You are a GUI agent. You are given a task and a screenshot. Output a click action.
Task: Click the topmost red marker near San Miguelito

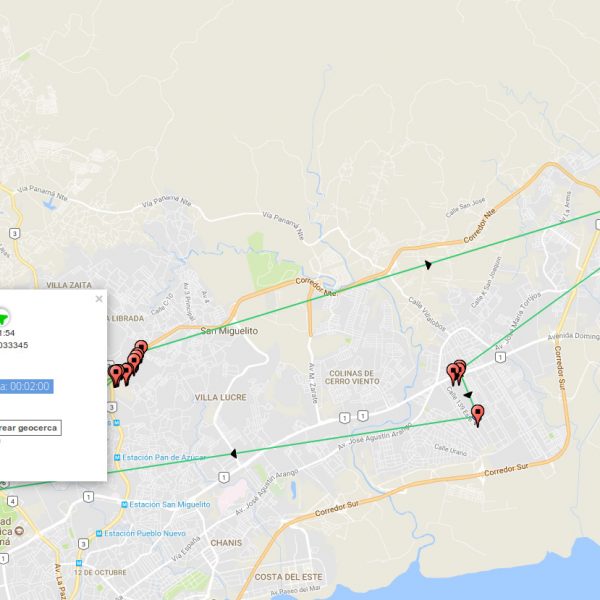[141, 349]
